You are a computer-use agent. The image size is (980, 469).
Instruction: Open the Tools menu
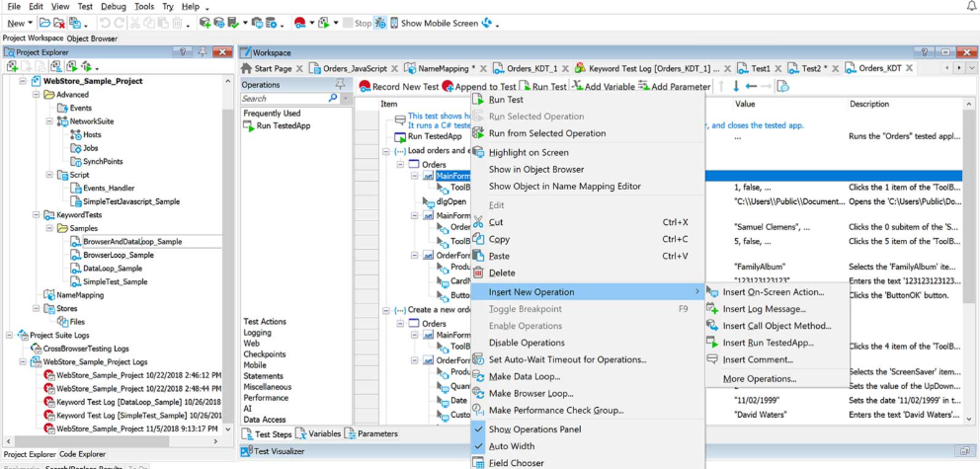[x=144, y=6]
